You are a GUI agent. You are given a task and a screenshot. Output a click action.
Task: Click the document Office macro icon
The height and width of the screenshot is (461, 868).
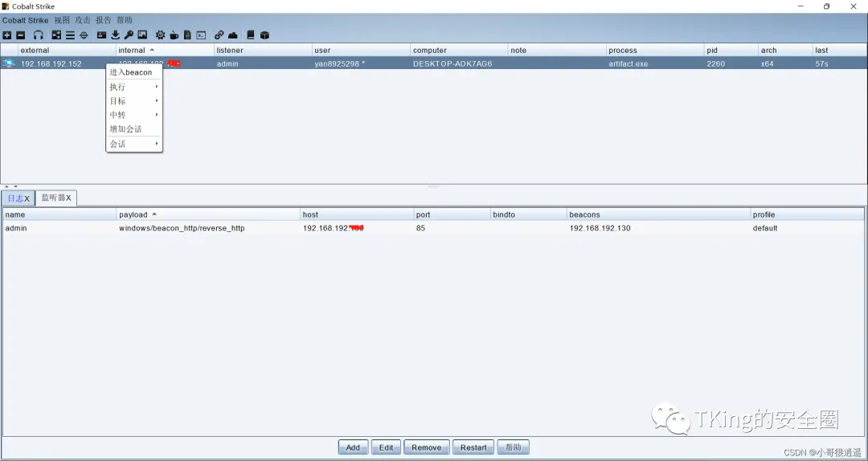[x=187, y=35]
